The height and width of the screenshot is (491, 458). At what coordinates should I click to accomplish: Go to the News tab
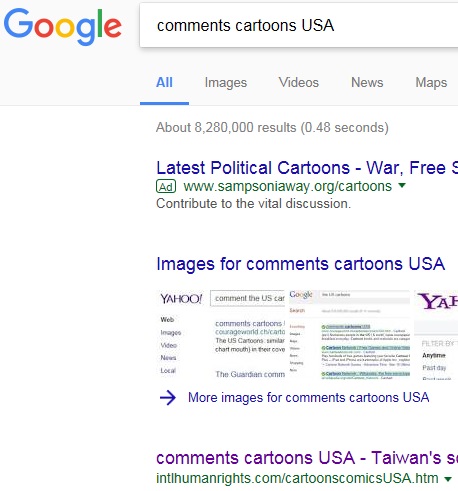point(367,82)
